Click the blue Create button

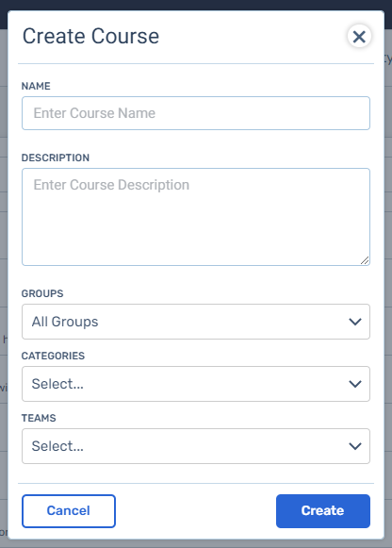click(323, 511)
